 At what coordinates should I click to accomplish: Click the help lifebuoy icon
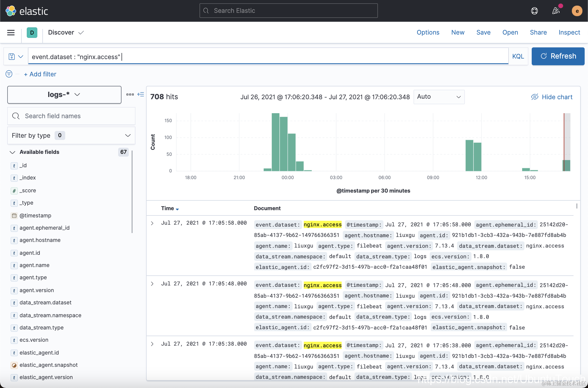(x=534, y=11)
